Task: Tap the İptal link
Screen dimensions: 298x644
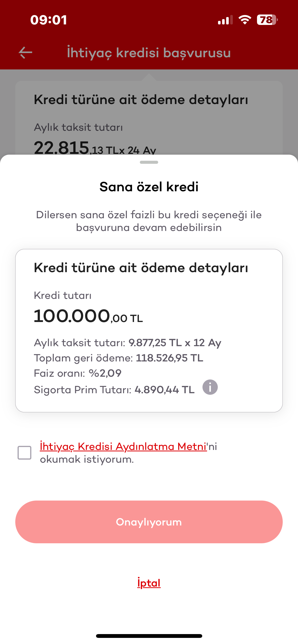Action: click(149, 583)
